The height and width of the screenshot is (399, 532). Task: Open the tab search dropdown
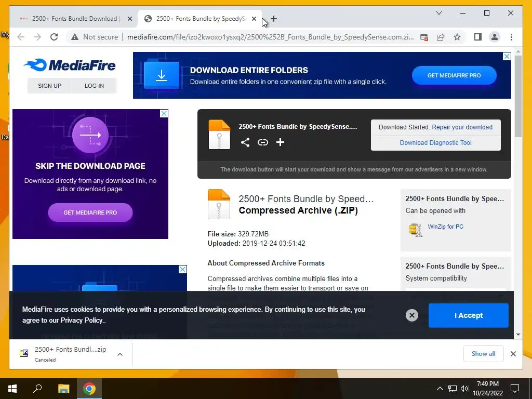coord(438,13)
